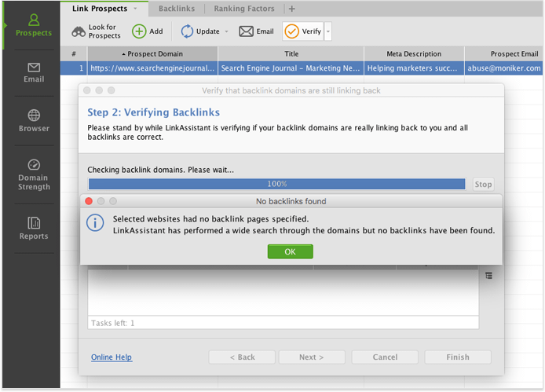This screenshot has height=392, width=545.
Task: Click the Back button in the wizard
Action: click(242, 357)
